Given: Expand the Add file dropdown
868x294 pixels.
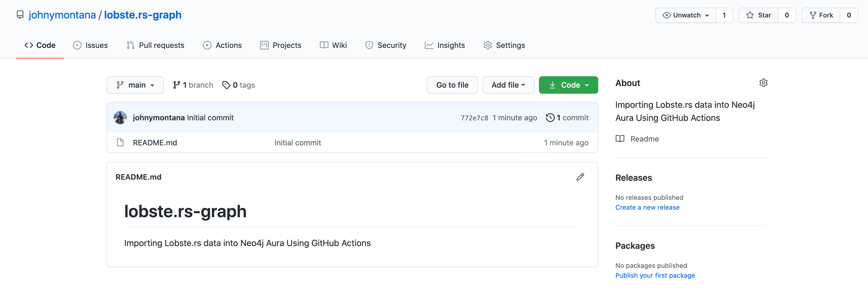Looking at the screenshot, I should [x=508, y=85].
